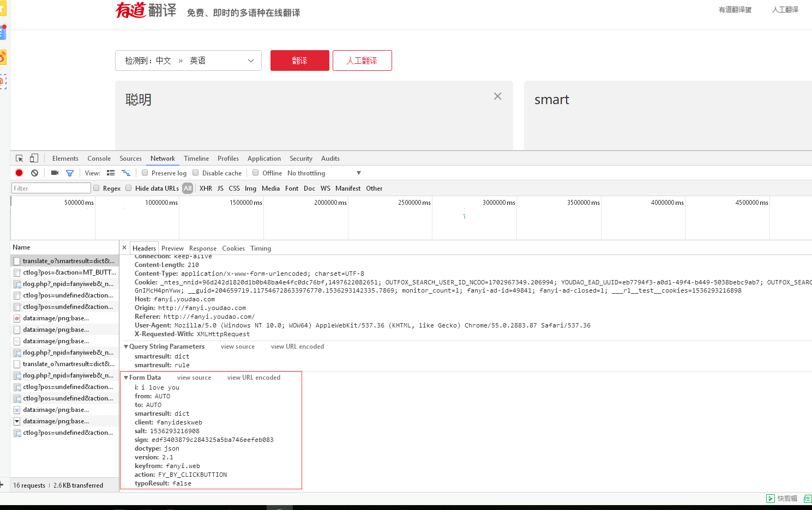This screenshot has width=812, height=510.
Task: Go to the Timeline tab
Action: (x=196, y=159)
